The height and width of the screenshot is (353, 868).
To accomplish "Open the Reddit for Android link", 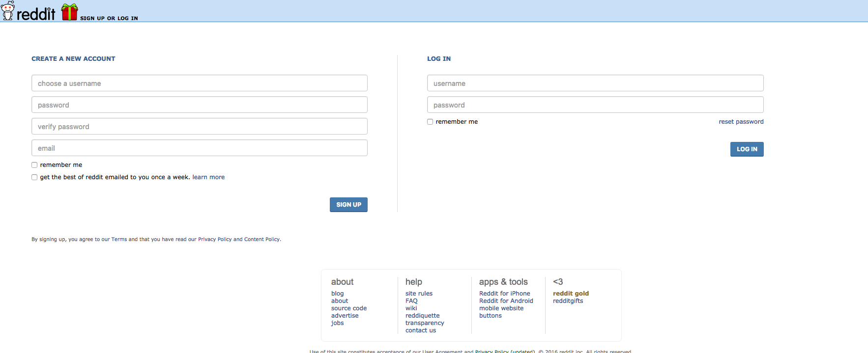I will click(x=506, y=301).
